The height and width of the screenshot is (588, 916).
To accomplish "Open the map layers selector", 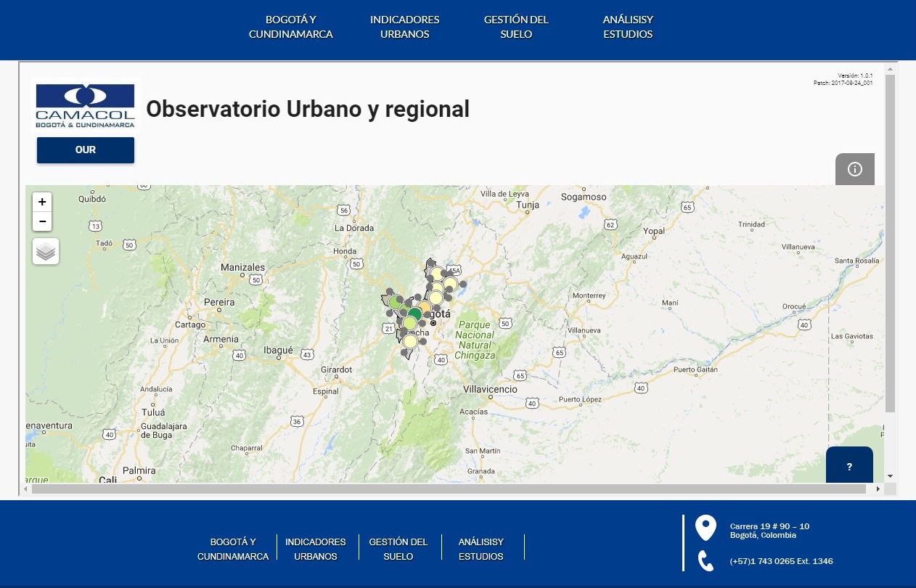I will click(x=46, y=251).
